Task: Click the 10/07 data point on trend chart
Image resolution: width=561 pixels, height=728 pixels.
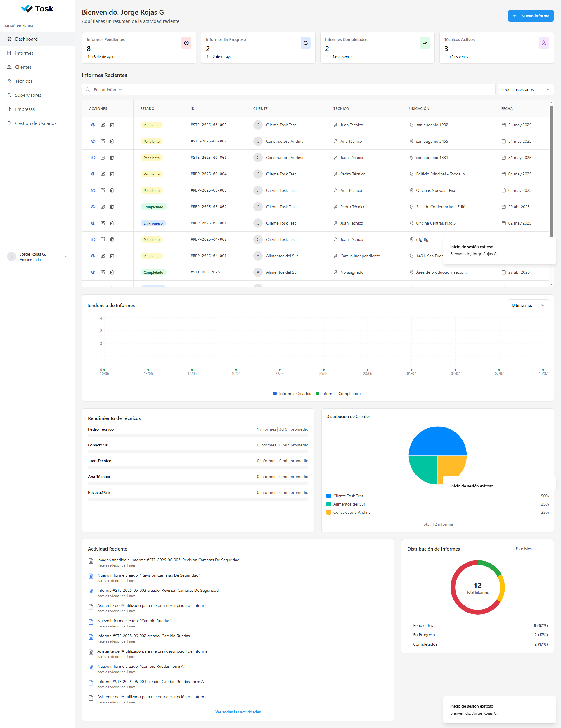Action: point(543,370)
